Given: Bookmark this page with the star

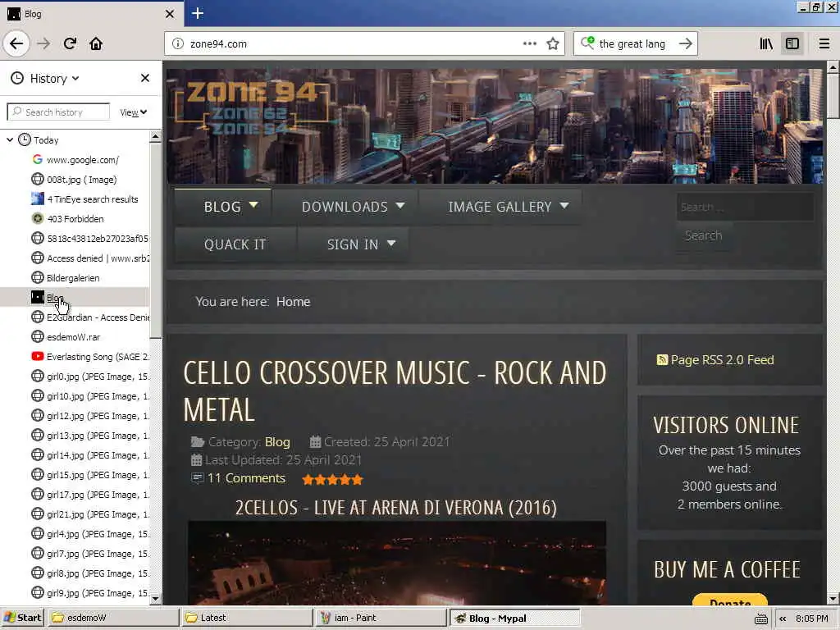Looking at the screenshot, I should coord(553,43).
